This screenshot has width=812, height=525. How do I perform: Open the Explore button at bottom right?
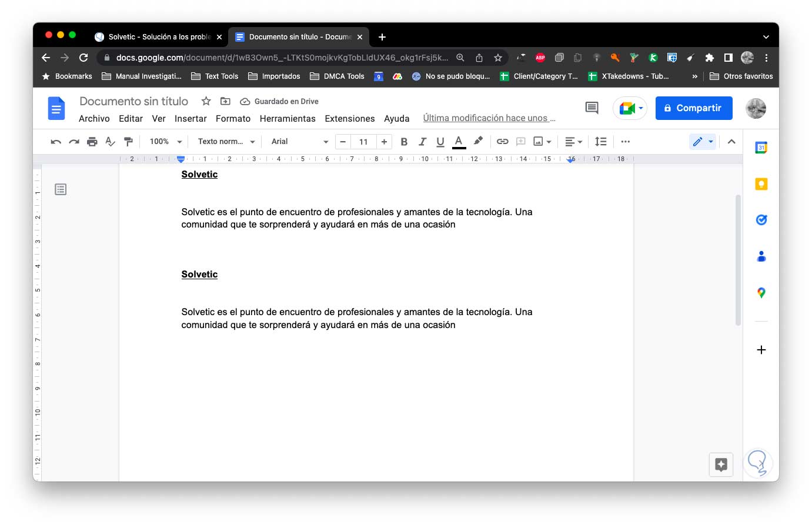721,465
